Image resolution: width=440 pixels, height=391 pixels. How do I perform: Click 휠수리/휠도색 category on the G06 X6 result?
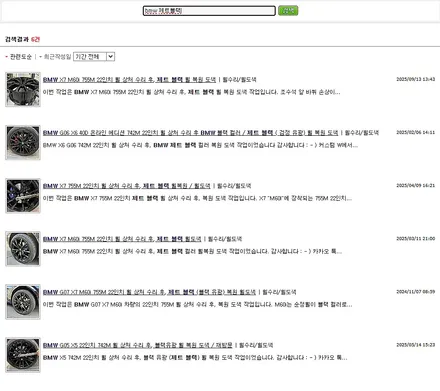click(362, 133)
